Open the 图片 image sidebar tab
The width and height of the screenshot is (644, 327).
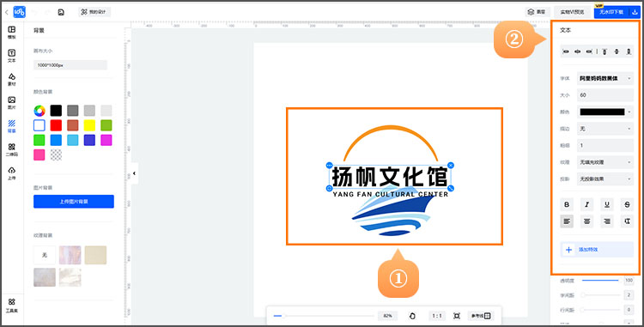coord(12,103)
